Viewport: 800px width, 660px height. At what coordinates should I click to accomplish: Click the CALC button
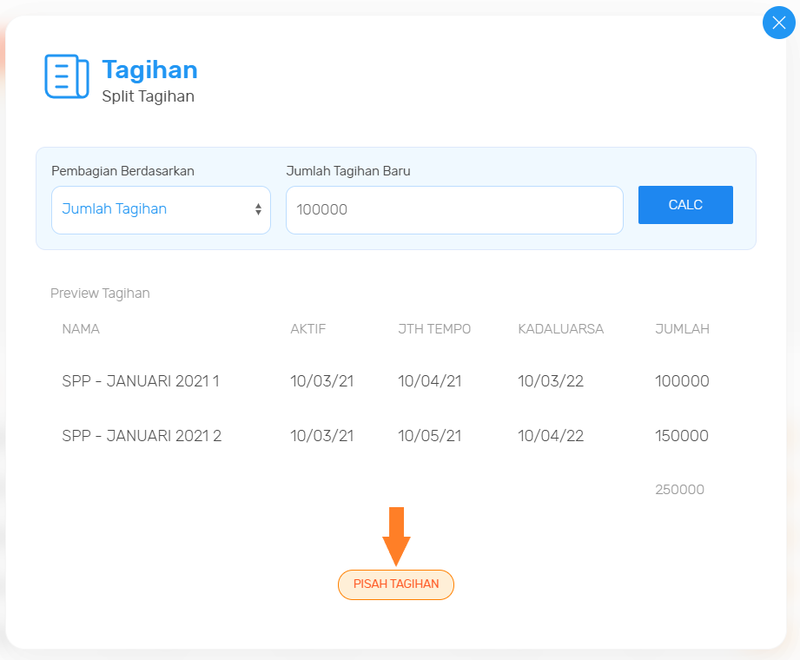click(x=685, y=205)
